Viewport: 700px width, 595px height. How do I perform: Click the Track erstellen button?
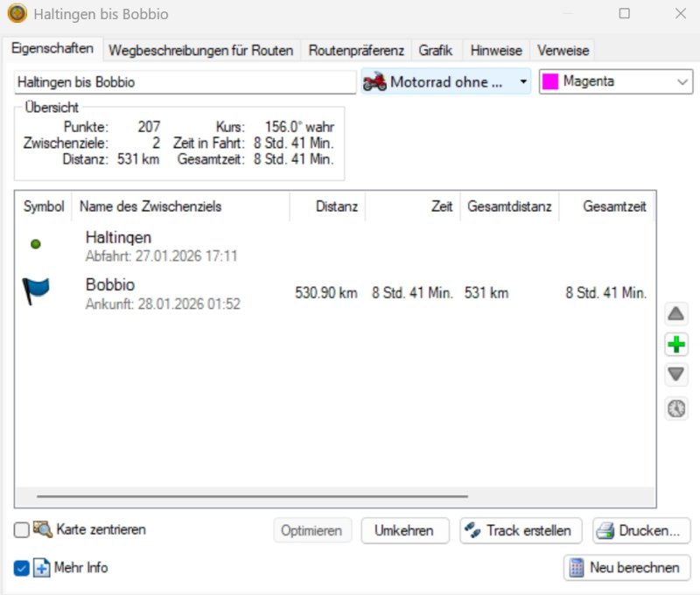tap(521, 530)
